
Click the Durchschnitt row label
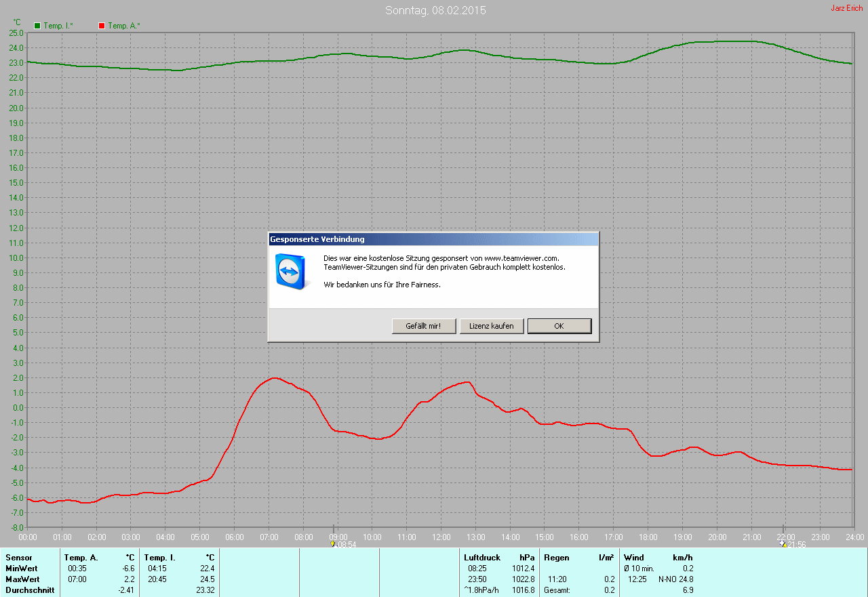(30, 590)
